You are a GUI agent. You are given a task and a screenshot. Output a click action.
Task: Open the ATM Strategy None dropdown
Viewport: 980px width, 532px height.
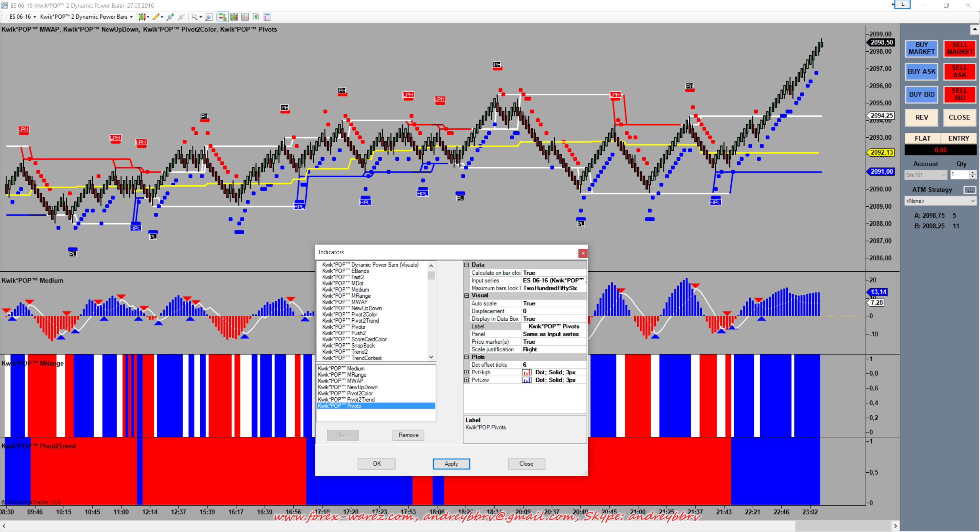tap(940, 201)
